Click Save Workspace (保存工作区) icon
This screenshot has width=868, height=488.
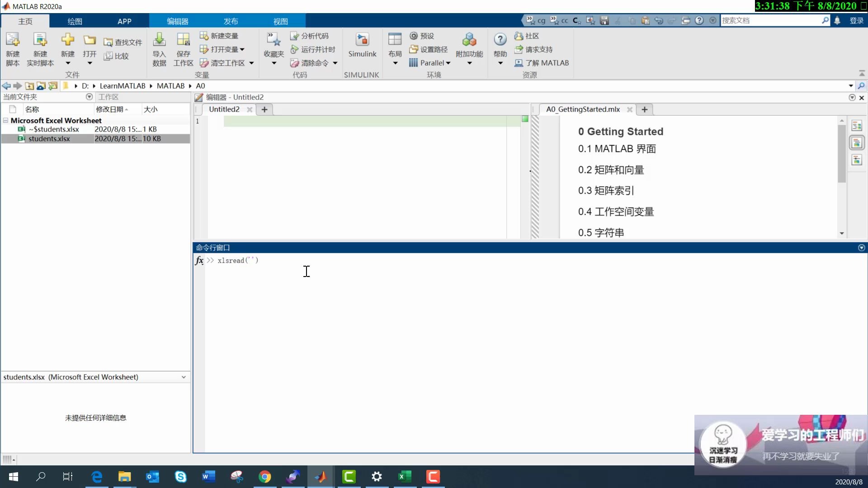[x=183, y=41]
